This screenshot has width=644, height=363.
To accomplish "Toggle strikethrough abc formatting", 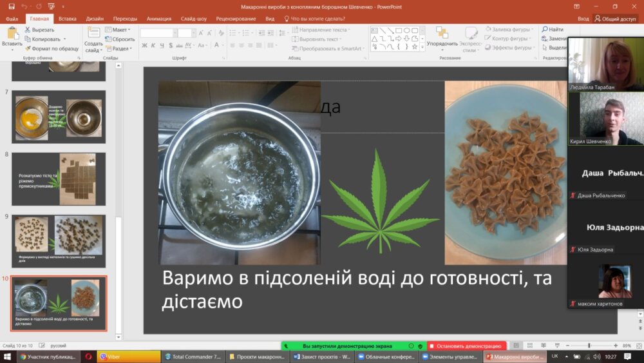I will 179,45.
